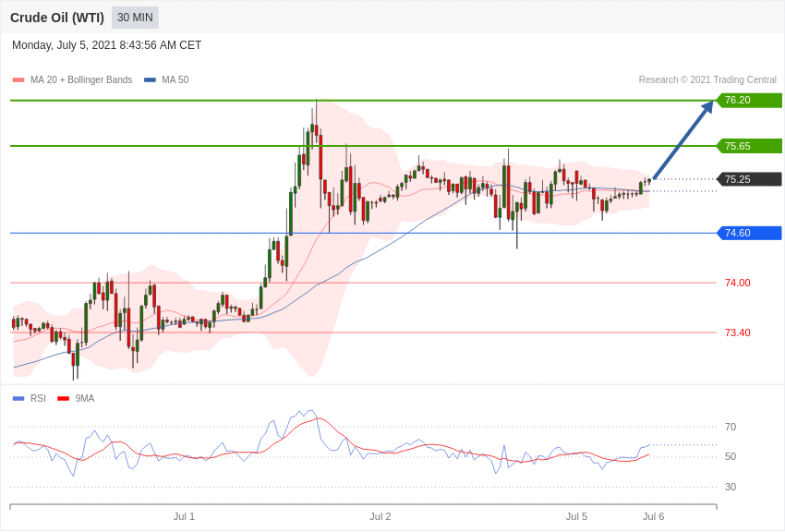Click the Jul 6 date axis label
Screen dimensions: 785x532
[653, 516]
